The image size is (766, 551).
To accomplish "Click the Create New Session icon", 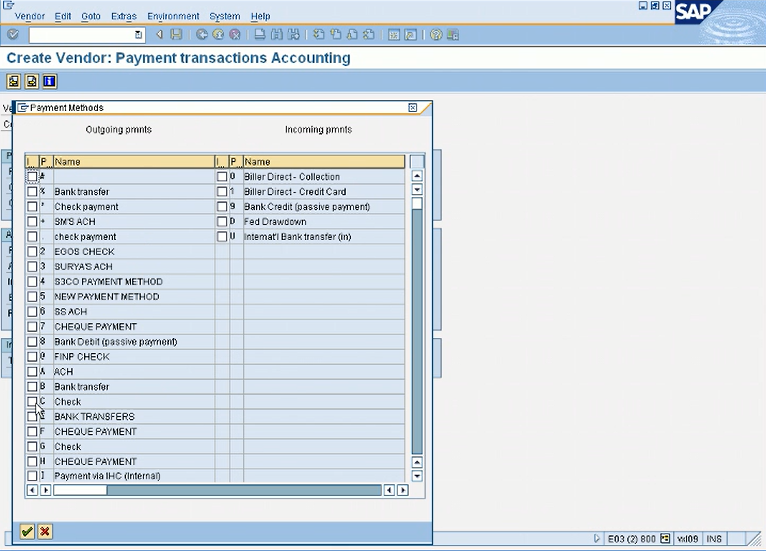I will click(x=394, y=35).
